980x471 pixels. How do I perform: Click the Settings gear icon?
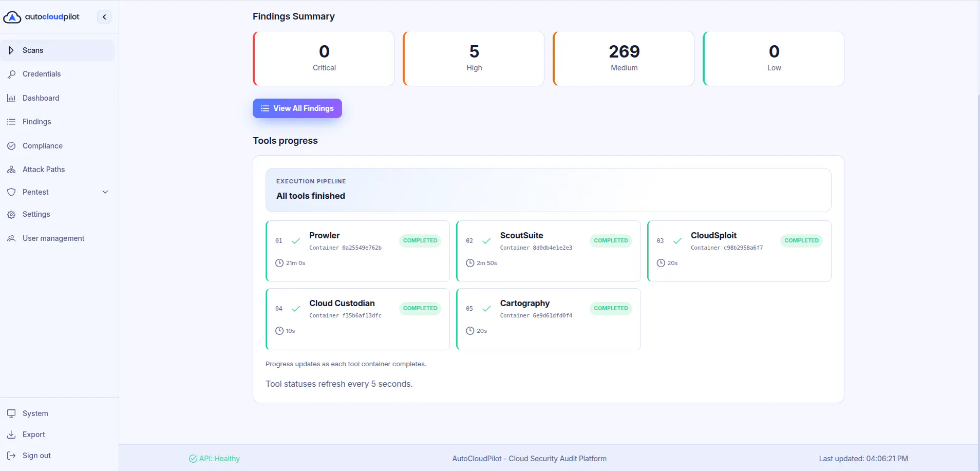[11, 214]
